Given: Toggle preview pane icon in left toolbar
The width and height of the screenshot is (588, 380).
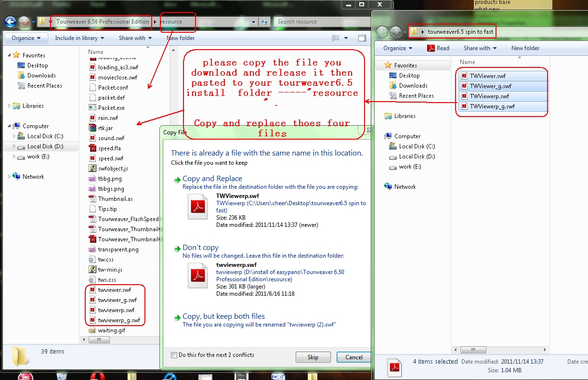Looking at the screenshot, I should pyautogui.click(x=362, y=38).
